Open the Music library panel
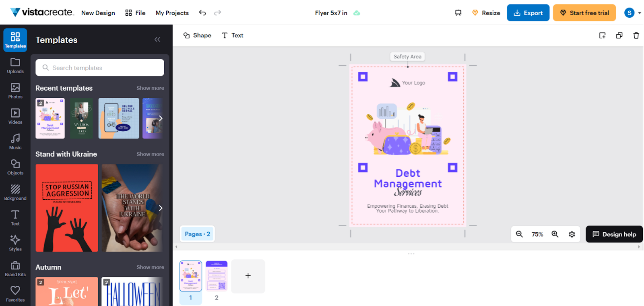Screen dimensions: 644x306 [15, 142]
